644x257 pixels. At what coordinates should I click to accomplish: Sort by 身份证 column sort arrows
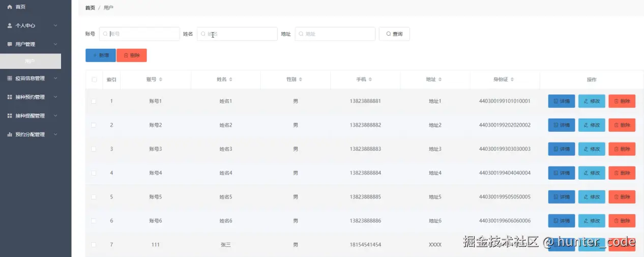click(512, 79)
